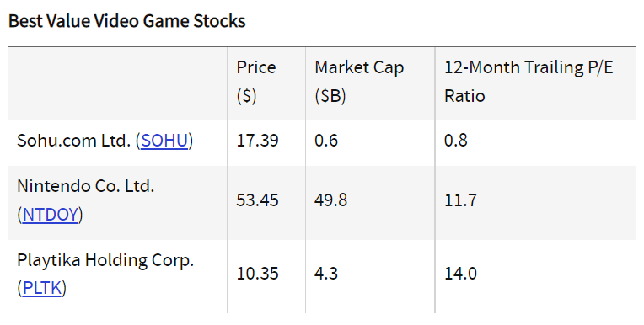The height and width of the screenshot is (325, 644).
Task: Click Playtika's price value 10.35
Action: tap(257, 274)
